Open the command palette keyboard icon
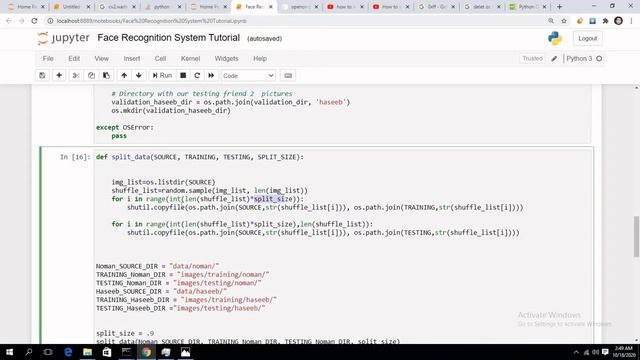This screenshot has height=360, width=640. pos(288,76)
